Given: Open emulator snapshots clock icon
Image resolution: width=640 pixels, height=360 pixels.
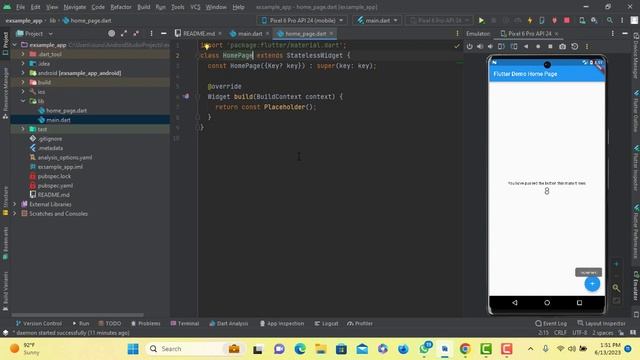Looking at the screenshot, I should (x=575, y=47).
